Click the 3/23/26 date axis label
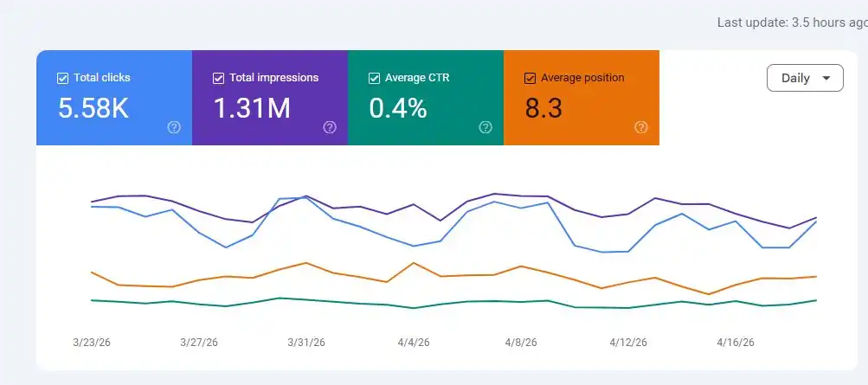The width and height of the screenshot is (868, 385). (x=92, y=343)
